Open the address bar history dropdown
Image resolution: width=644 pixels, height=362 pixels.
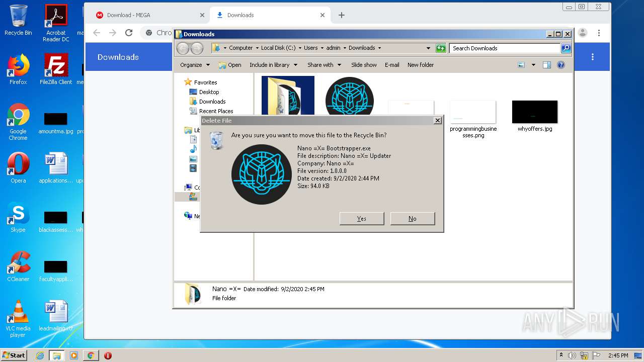[x=428, y=48]
